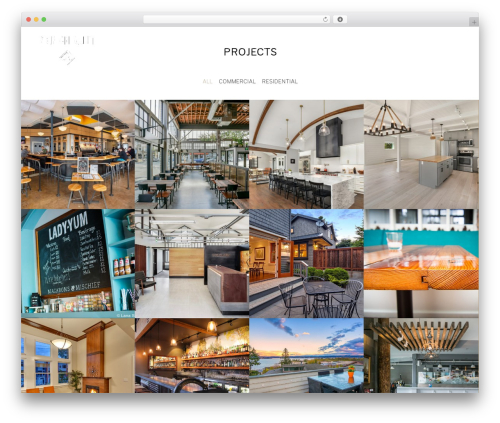The width and height of the screenshot is (500, 423).
Task: Click the reload icon in address bar
Action: [325, 20]
